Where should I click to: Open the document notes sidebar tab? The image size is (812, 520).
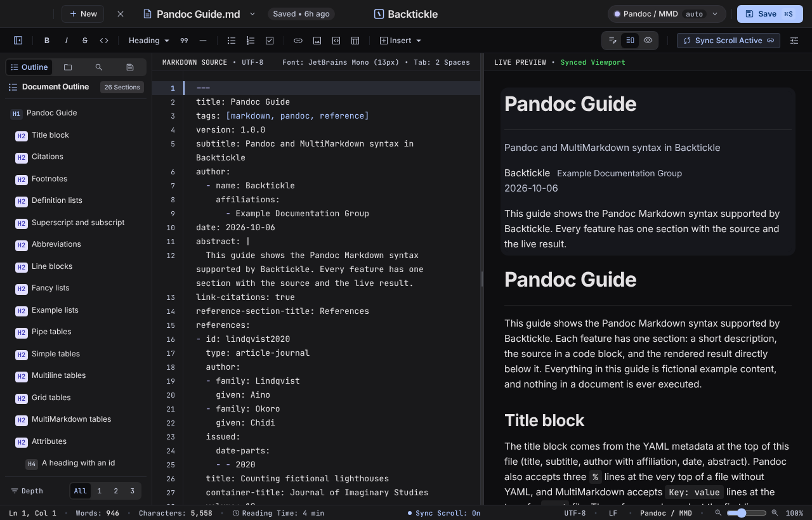click(130, 67)
